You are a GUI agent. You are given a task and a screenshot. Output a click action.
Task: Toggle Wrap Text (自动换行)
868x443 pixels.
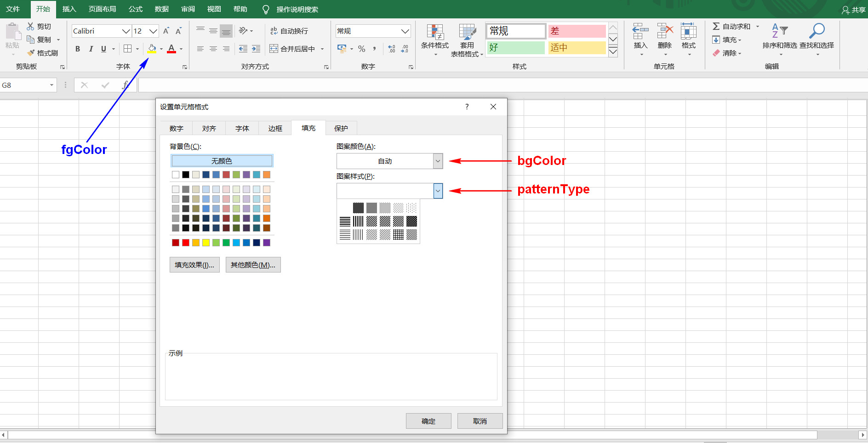(x=274, y=31)
